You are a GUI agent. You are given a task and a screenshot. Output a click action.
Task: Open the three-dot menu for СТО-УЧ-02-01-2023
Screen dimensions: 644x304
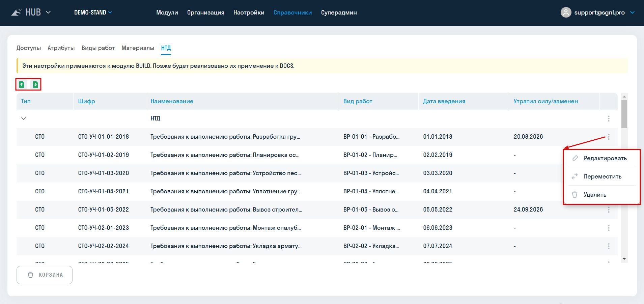[x=609, y=228]
